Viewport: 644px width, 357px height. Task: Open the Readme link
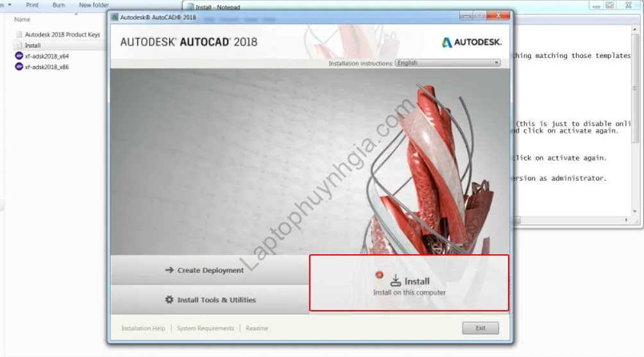pyautogui.click(x=257, y=328)
